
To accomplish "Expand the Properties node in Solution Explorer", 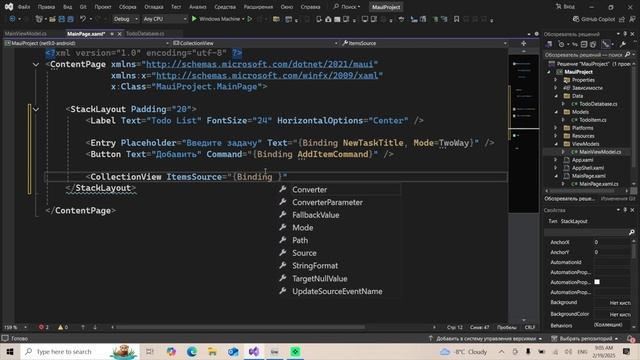I will [x=556, y=80].
